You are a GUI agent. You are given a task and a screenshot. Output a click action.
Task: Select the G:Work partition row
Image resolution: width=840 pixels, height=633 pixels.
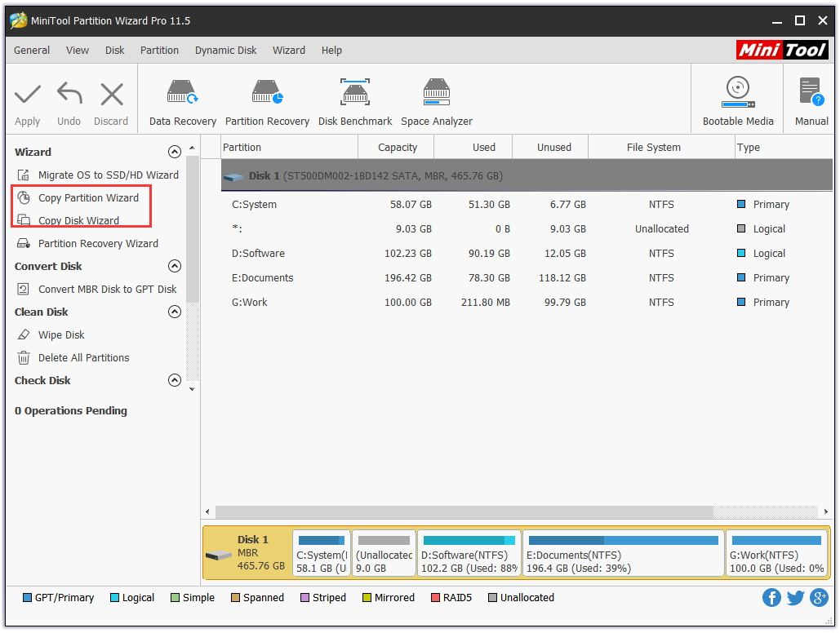coord(527,303)
